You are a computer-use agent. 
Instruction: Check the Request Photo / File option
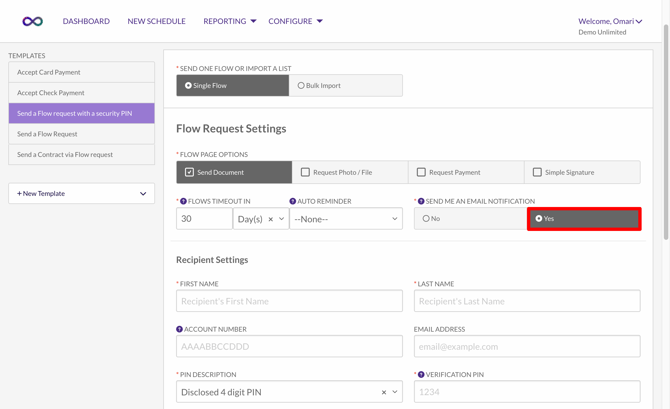click(x=306, y=172)
